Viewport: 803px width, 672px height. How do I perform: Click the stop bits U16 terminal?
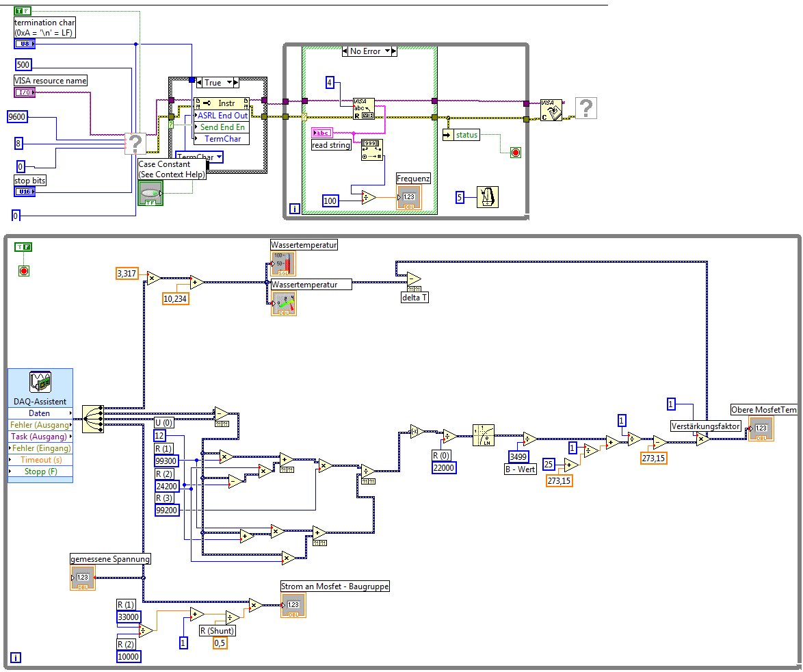[24, 192]
